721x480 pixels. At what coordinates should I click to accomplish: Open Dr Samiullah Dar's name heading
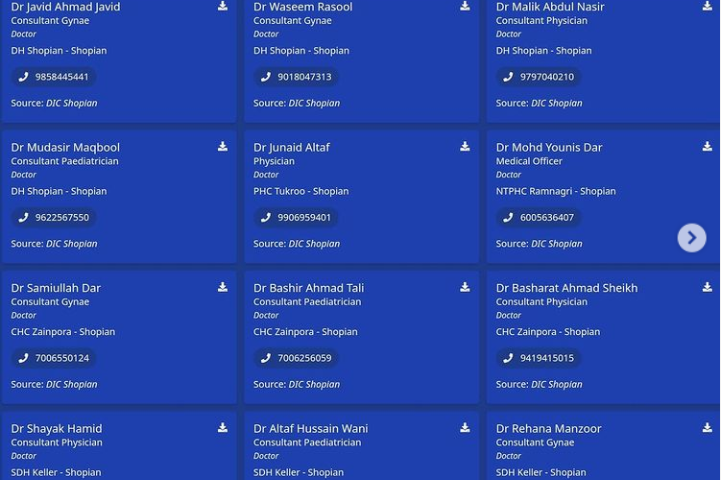(x=56, y=288)
